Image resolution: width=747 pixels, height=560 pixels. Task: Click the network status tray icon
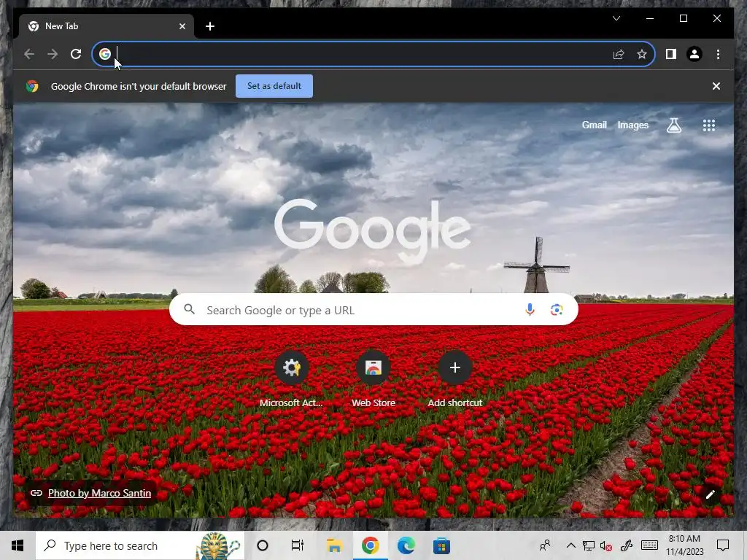(x=589, y=545)
